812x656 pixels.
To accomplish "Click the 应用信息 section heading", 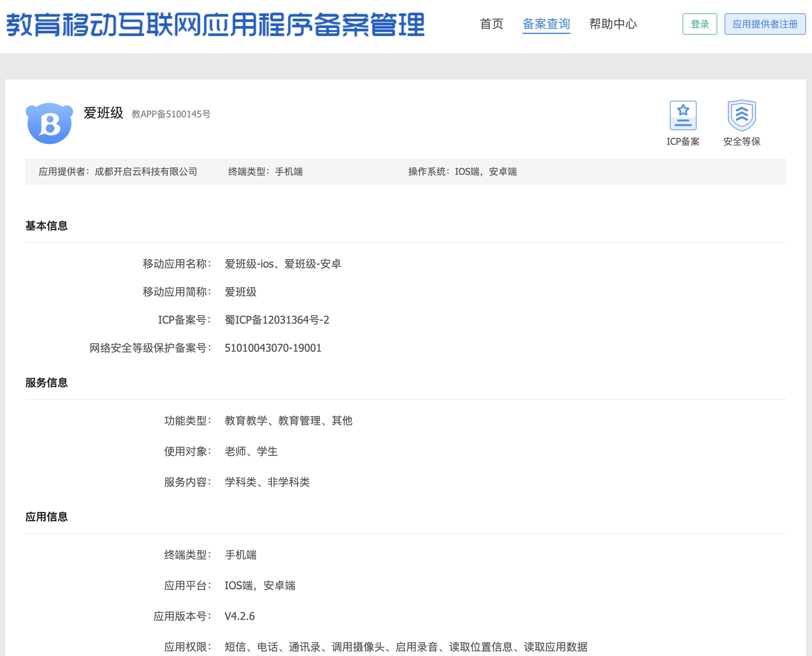I will [46, 517].
